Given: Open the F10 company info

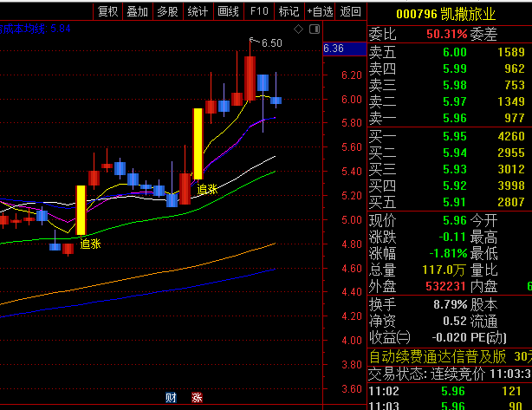Looking at the screenshot, I should click(x=259, y=11).
